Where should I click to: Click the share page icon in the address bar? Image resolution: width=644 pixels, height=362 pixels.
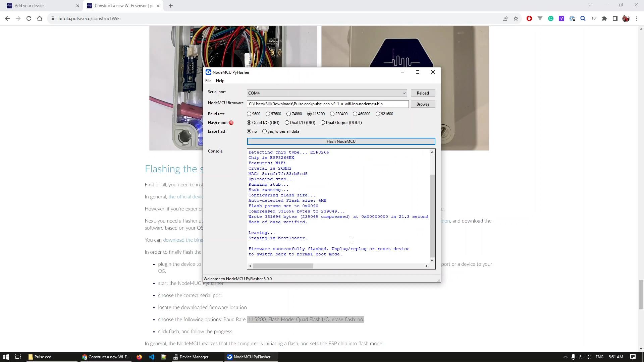click(505, 18)
